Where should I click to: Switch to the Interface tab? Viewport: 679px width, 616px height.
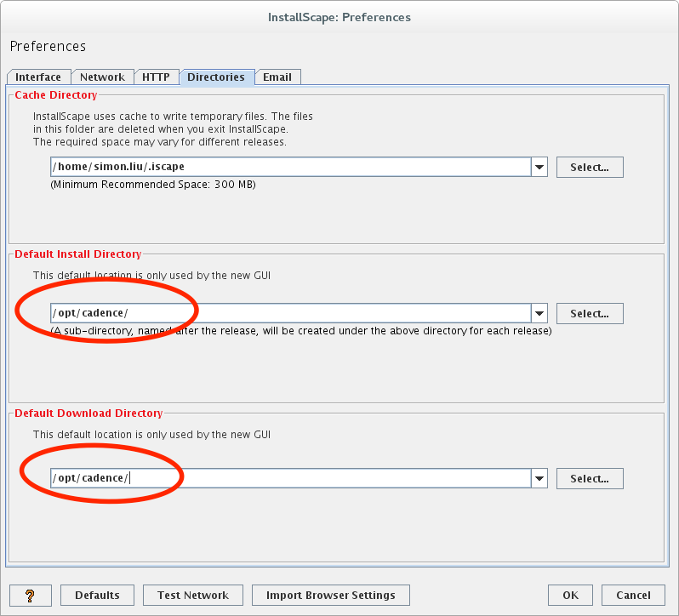(x=38, y=77)
